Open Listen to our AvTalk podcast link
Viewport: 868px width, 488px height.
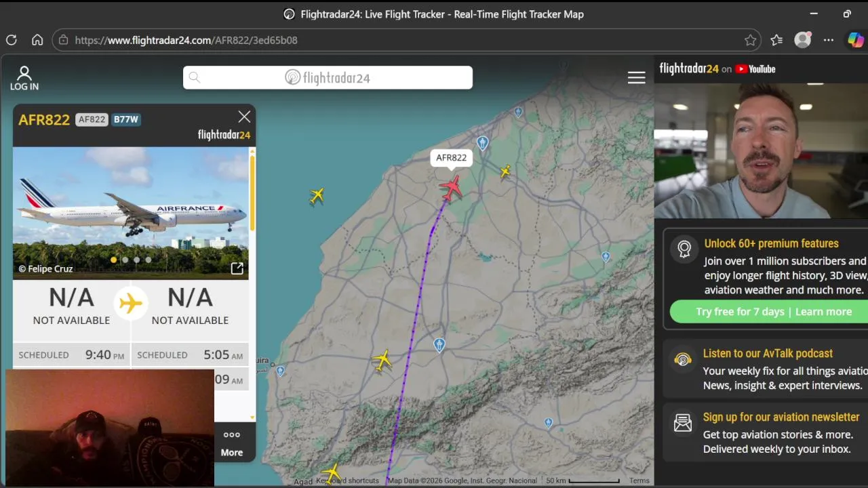click(x=768, y=353)
